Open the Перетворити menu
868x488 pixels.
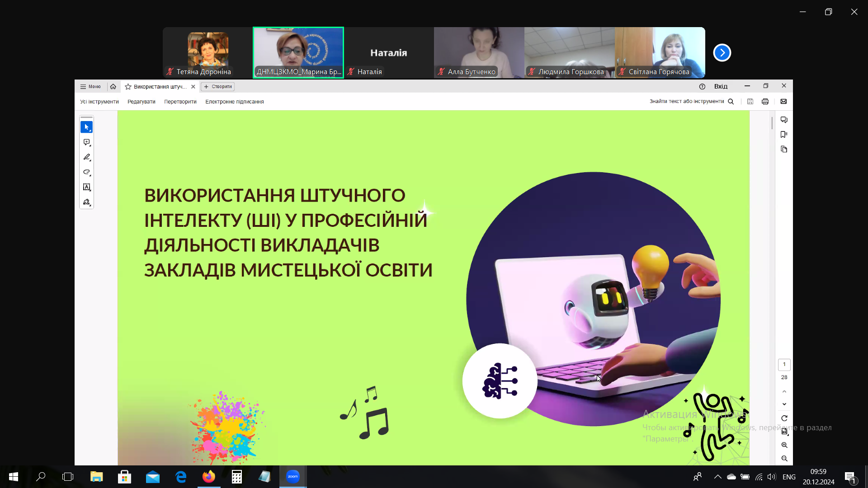pyautogui.click(x=180, y=102)
